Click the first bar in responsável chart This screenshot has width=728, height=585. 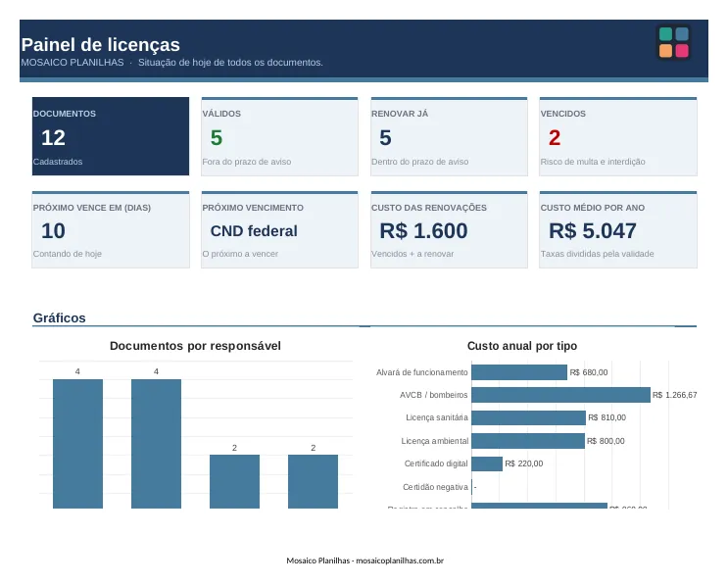[x=77, y=444]
